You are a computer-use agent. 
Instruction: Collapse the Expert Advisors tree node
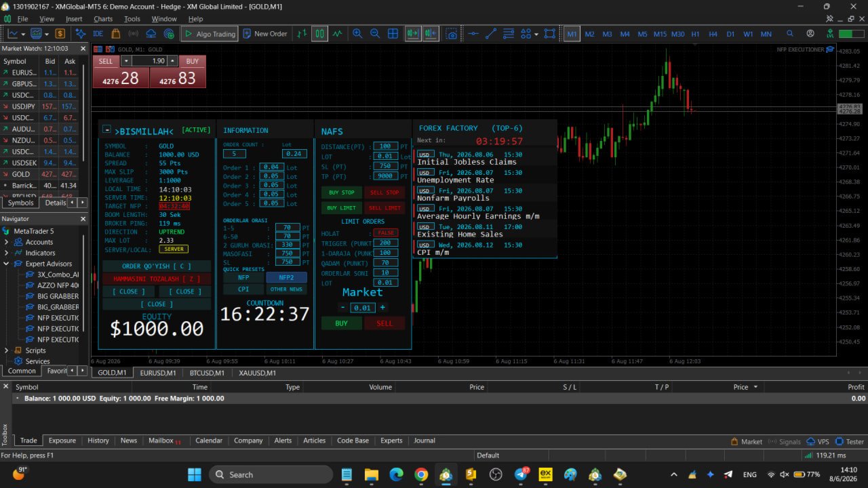click(7, 264)
